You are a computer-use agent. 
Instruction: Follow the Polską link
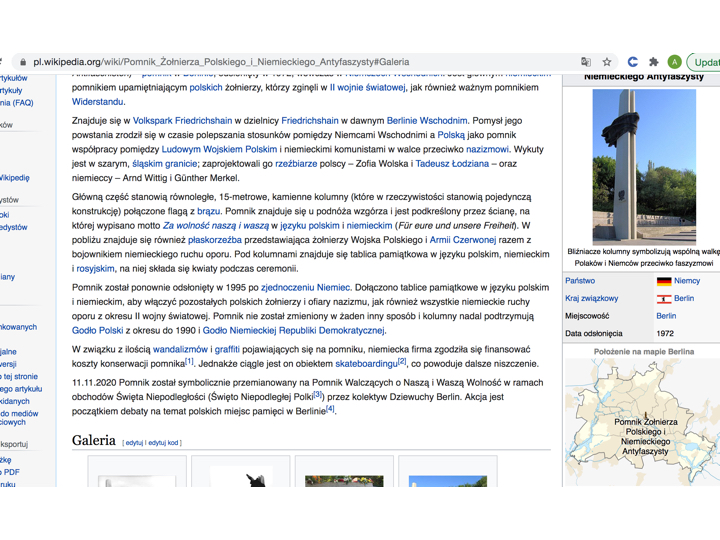pyautogui.click(x=451, y=135)
